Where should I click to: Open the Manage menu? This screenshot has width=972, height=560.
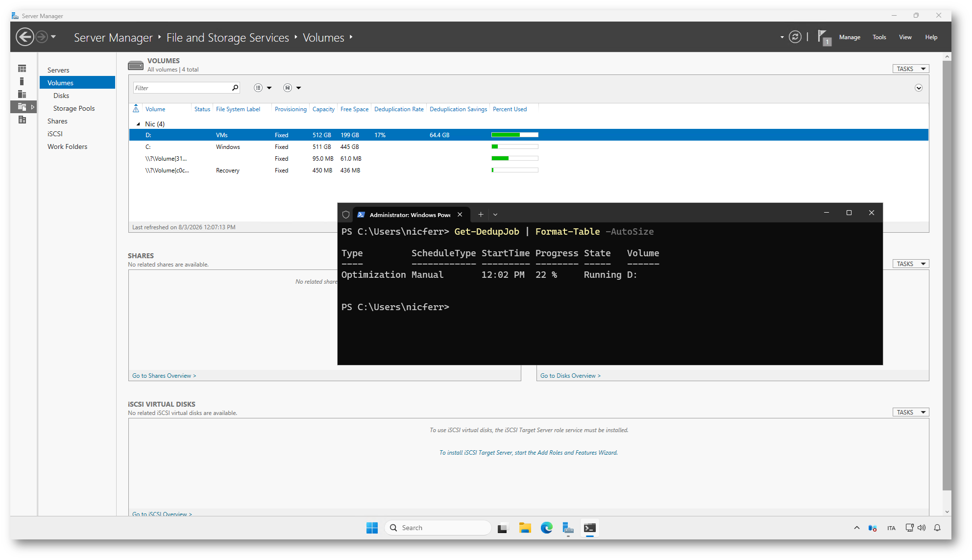[x=850, y=37]
